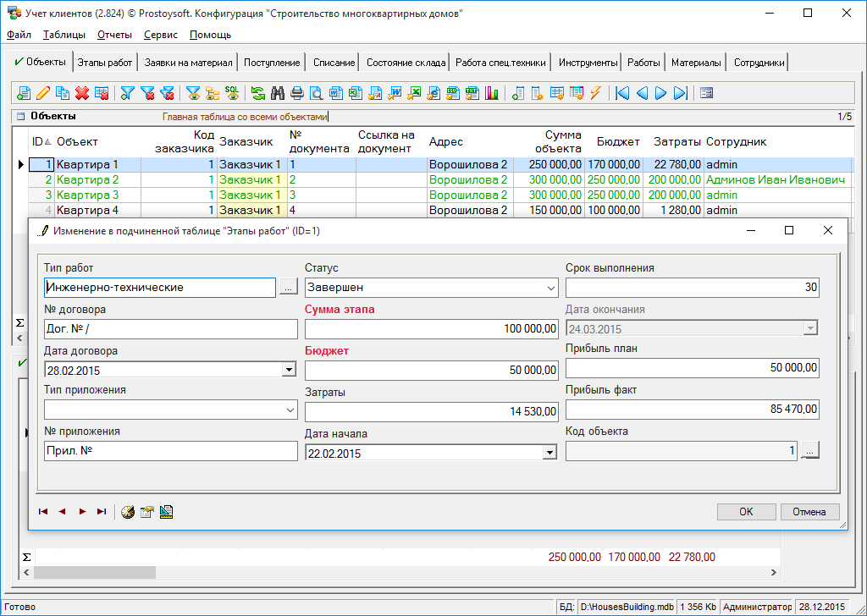The width and height of the screenshot is (867, 616).
Task: Click the Отмена button
Action: (809, 512)
